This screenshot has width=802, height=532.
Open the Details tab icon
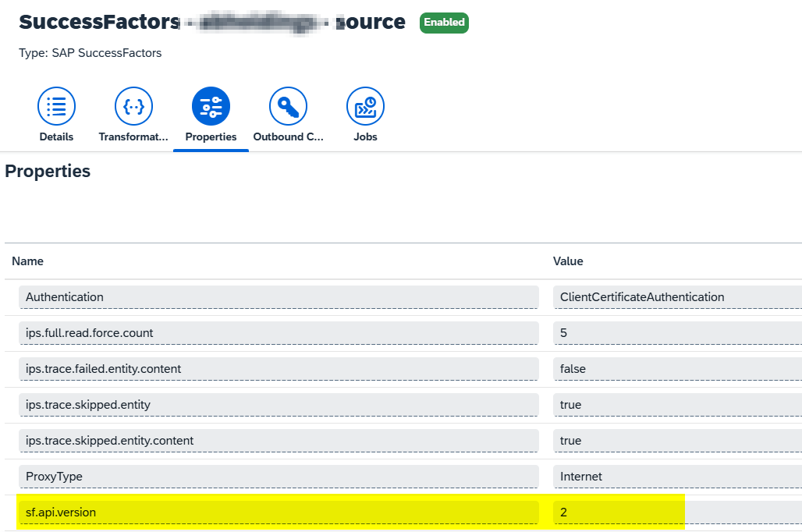point(56,106)
